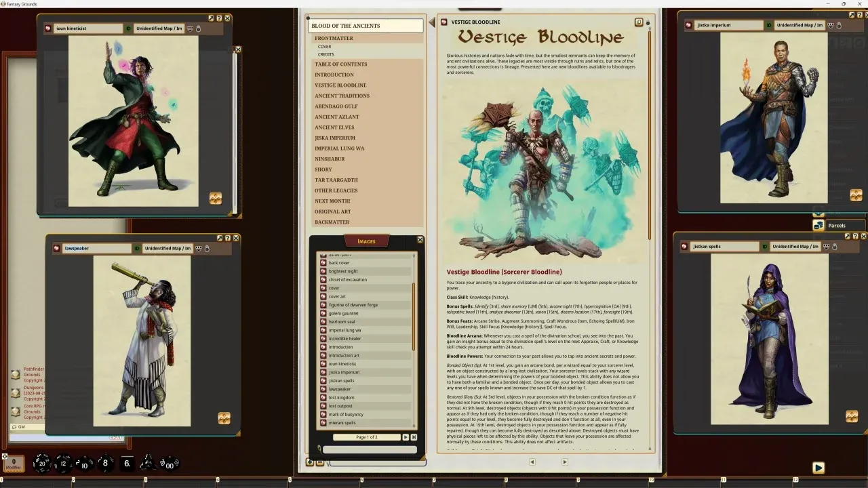This screenshot has height=488, width=868.
Task: Go to the next page in Images list
Action: point(406,437)
